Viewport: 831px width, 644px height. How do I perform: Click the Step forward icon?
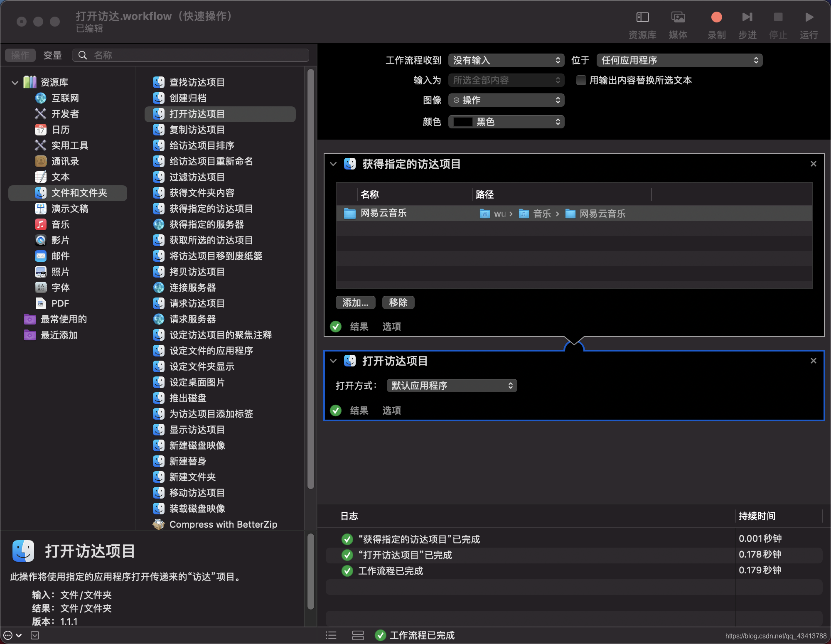(747, 17)
